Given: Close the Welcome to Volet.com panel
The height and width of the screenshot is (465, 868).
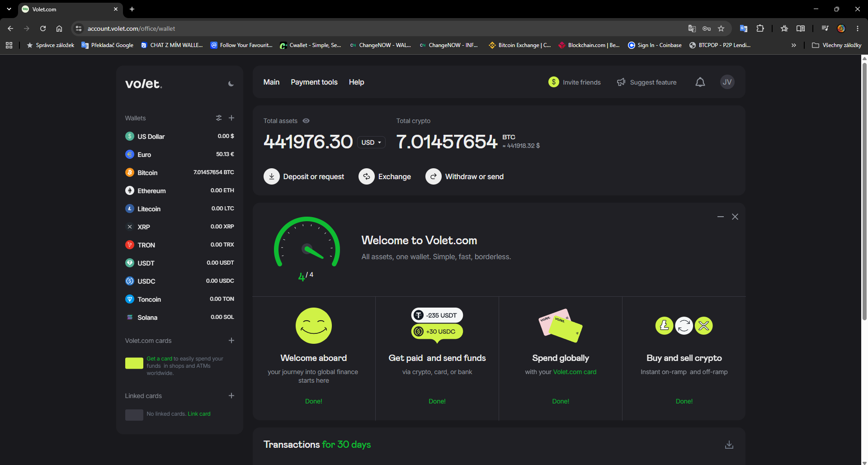Looking at the screenshot, I should (735, 217).
